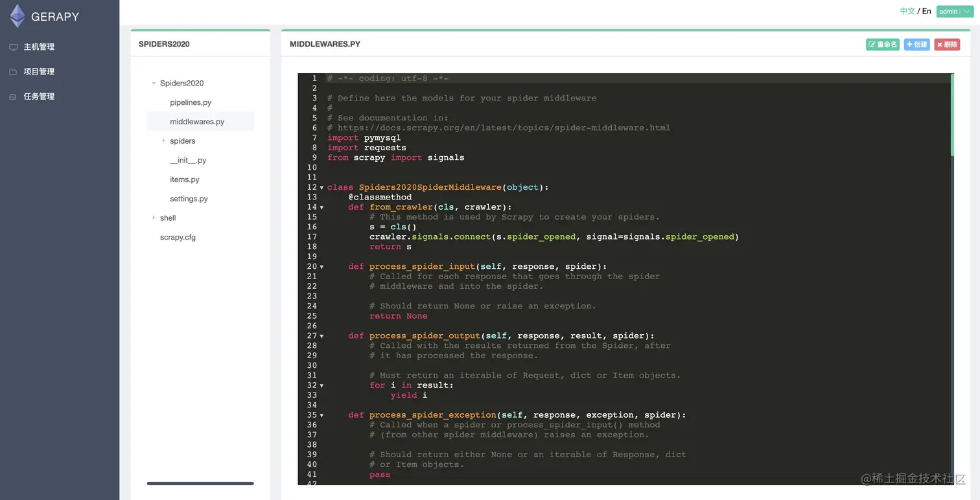The height and width of the screenshot is (500, 980).
Task: Click the tray icon beside 任务管理
Action: (13, 97)
